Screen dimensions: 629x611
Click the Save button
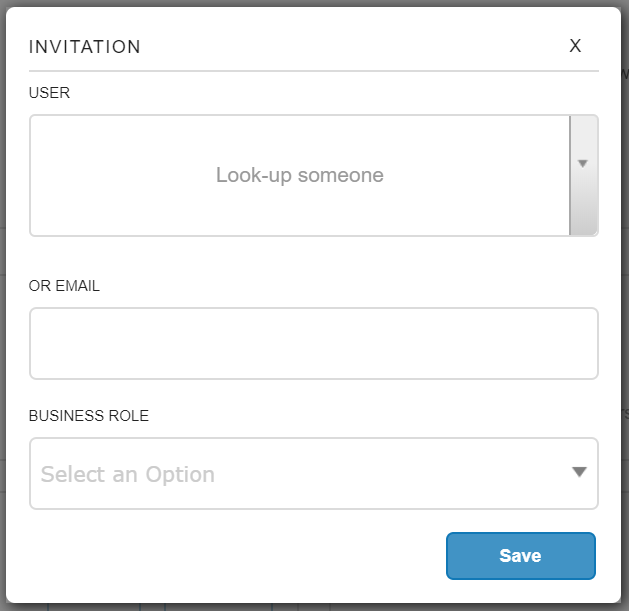coord(520,556)
